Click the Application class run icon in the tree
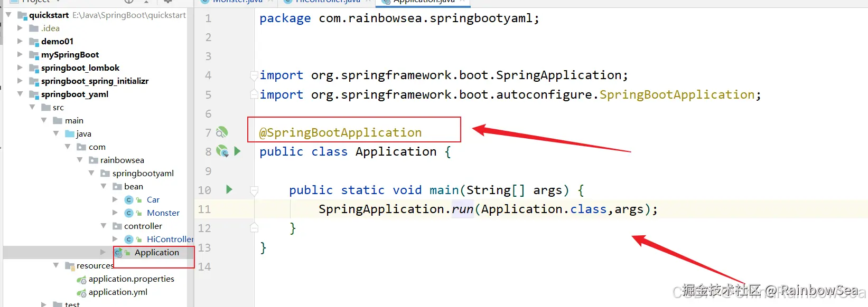The width and height of the screenshot is (868, 307). pyautogui.click(x=119, y=253)
